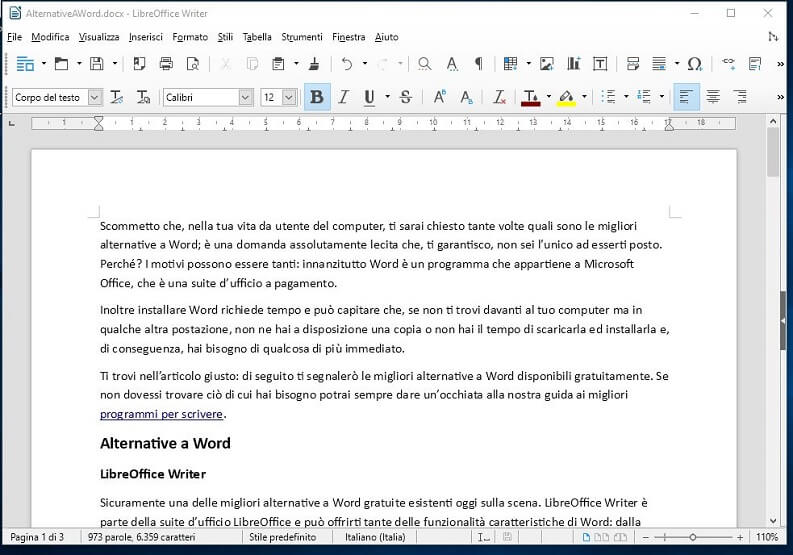Open the File menu
Screen dimensions: 793x555
pos(15,37)
